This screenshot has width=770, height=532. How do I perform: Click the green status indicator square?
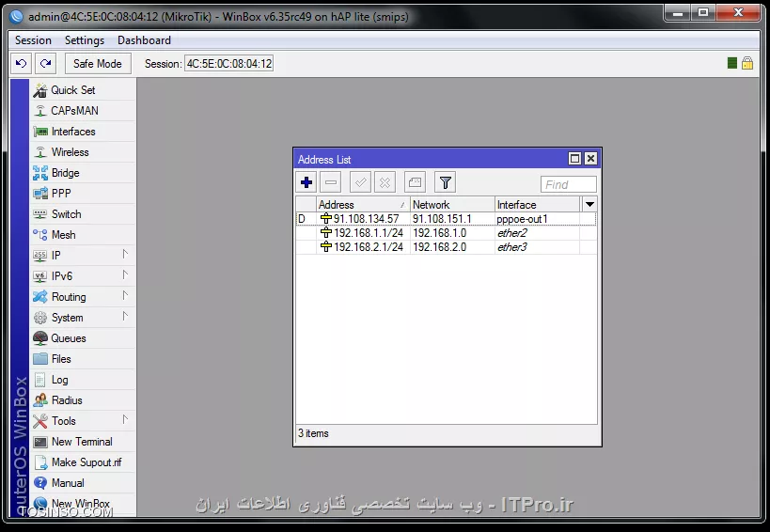731,63
